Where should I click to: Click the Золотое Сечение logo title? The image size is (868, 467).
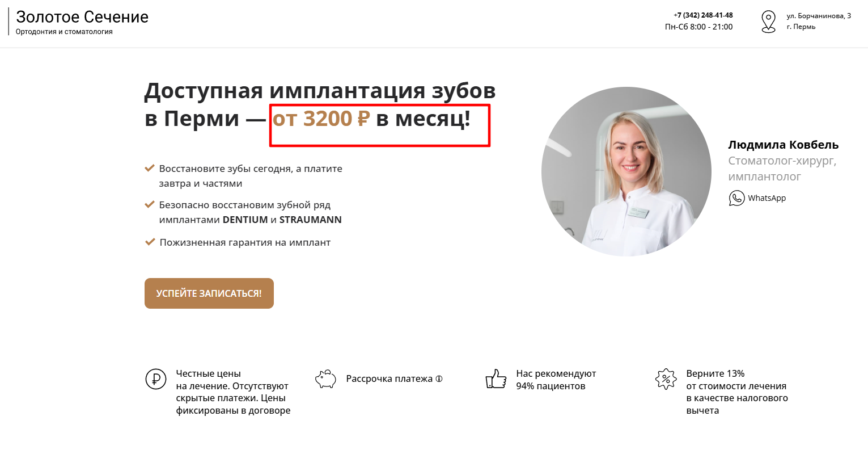point(82,17)
